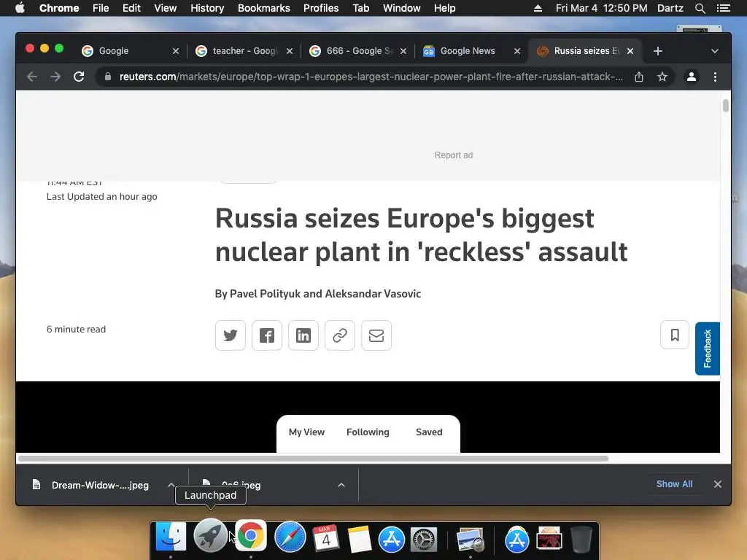Image resolution: width=747 pixels, height=560 pixels.
Task: Open Chrome profile icon
Action: tap(692, 77)
